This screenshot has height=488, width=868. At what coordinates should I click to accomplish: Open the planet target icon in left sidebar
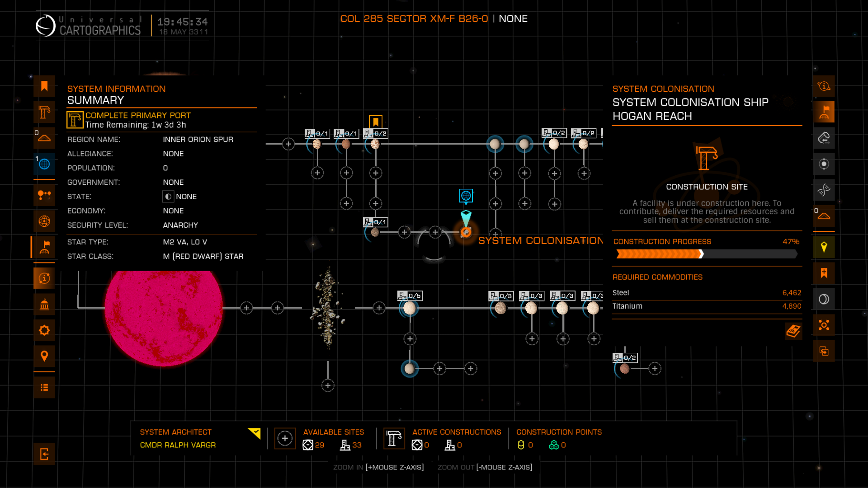point(44,221)
